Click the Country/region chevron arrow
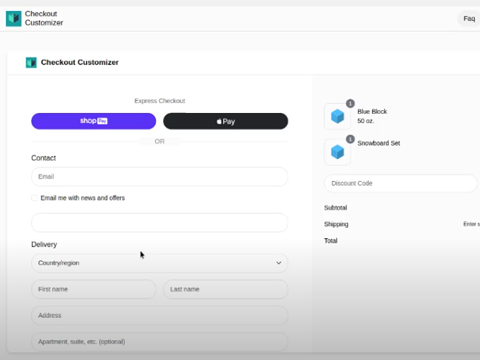Screen dimensions: 480x360 click(x=279, y=263)
